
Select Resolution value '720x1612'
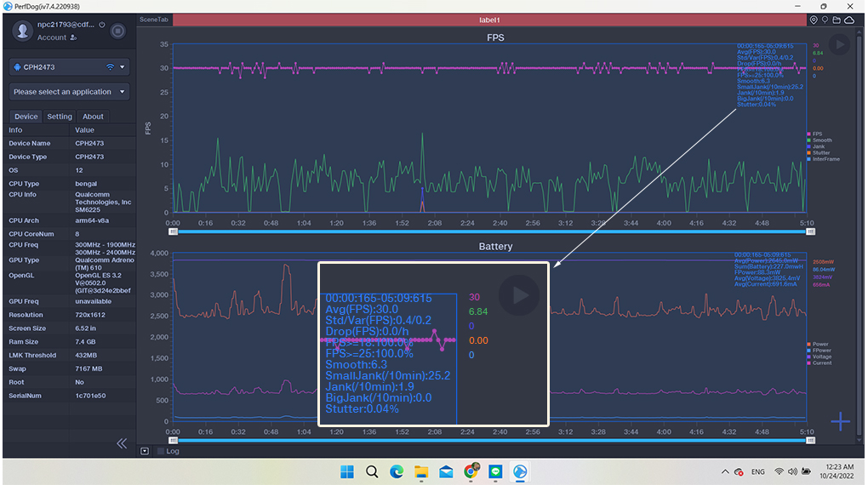(89, 315)
